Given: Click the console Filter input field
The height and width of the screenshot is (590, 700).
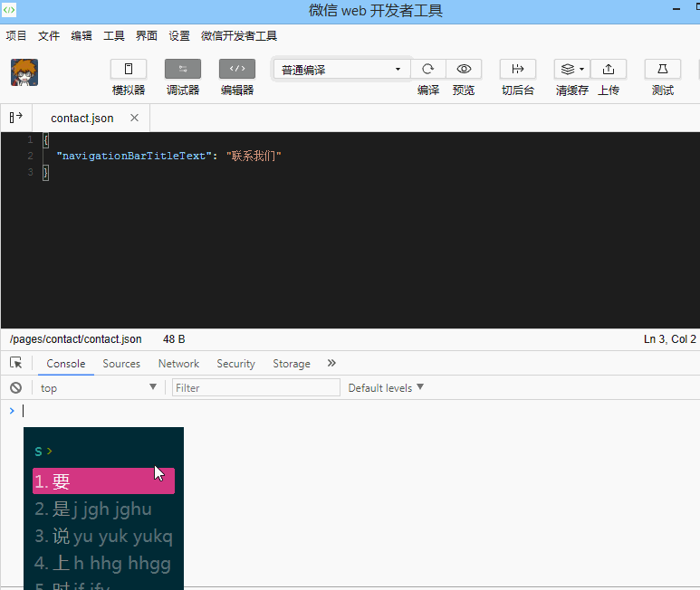Looking at the screenshot, I should (255, 387).
